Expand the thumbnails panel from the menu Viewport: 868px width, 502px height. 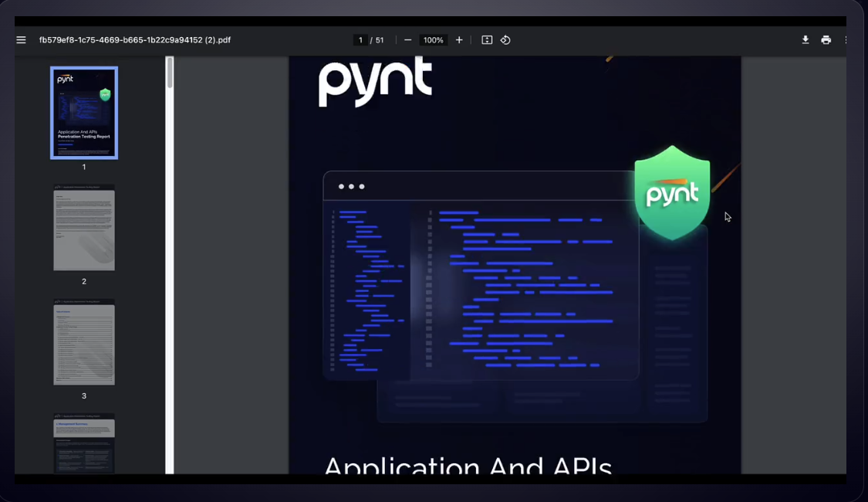[x=21, y=39]
